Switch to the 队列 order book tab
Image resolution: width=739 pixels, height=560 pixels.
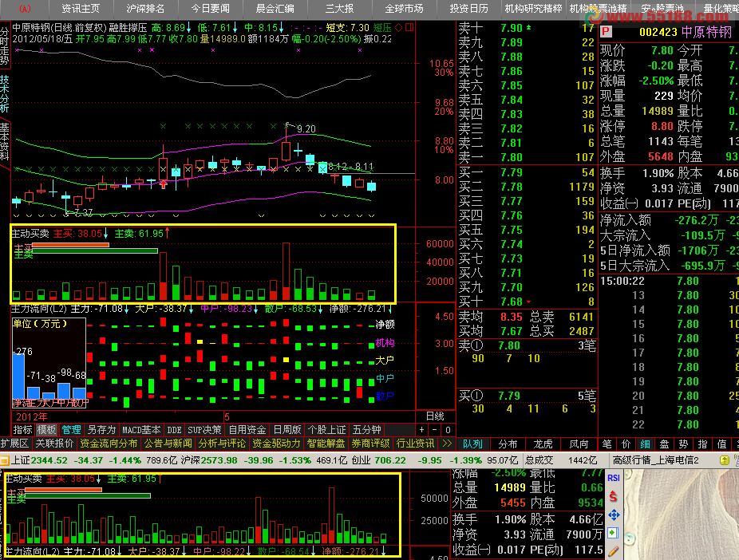472,444
